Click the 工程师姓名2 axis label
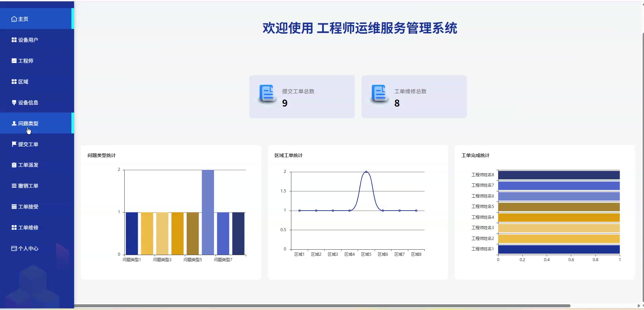The width and height of the screenshot is (644, 310). tap(483, 239)
